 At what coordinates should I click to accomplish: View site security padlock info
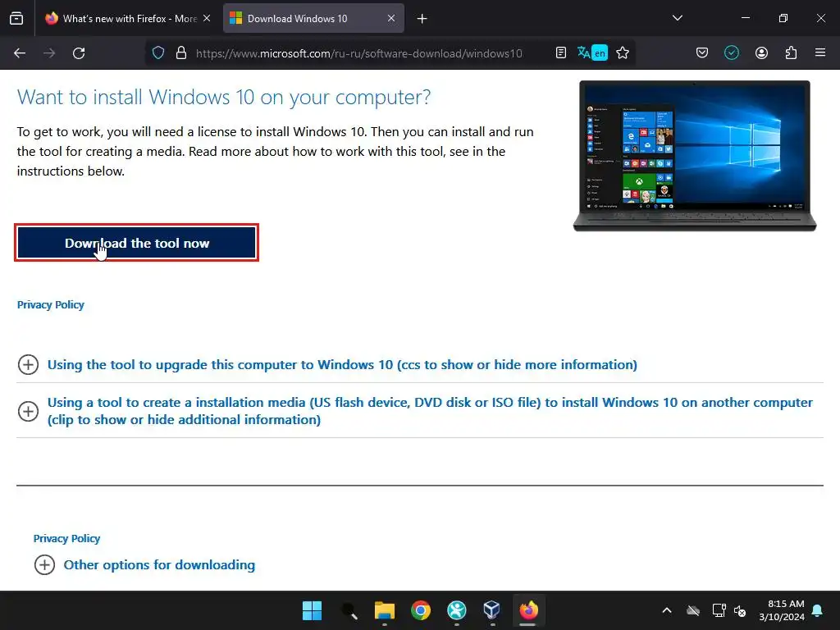click(181, 53)
